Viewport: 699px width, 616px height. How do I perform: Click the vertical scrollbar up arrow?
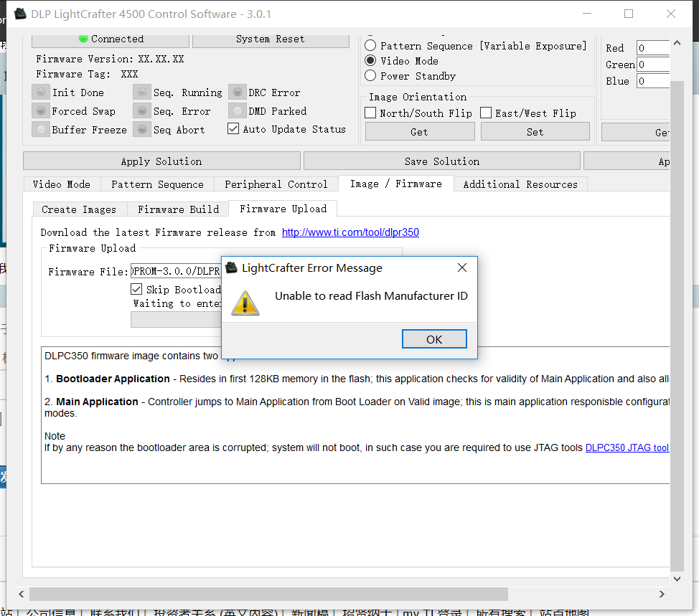[677, 43]
